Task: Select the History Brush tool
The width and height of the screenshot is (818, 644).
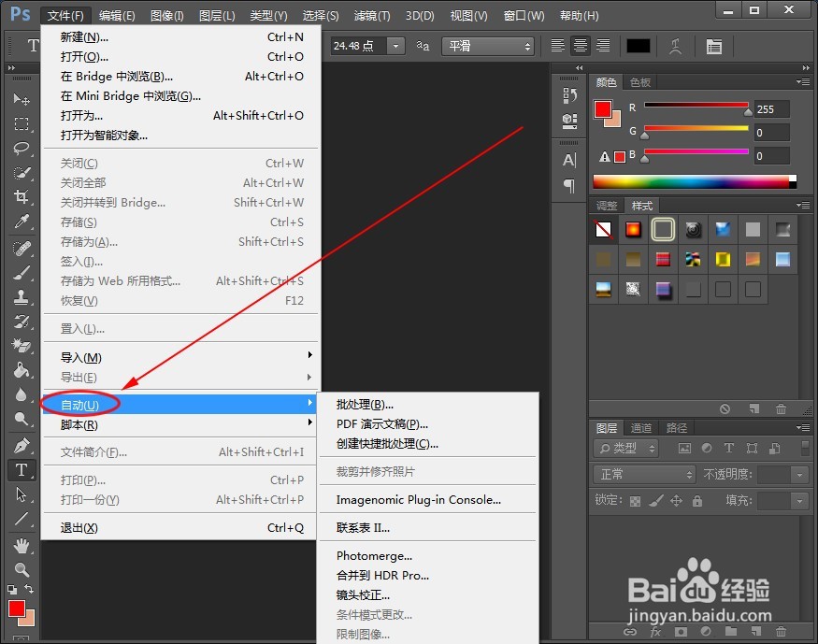Action: [21, 322]
